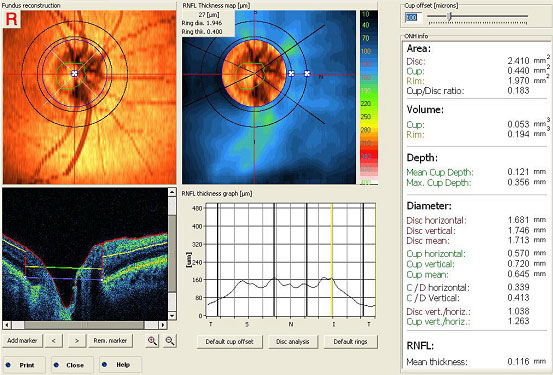The image size is (553, 375).
Task: Click the Add marker button
Action: (22, 341)
